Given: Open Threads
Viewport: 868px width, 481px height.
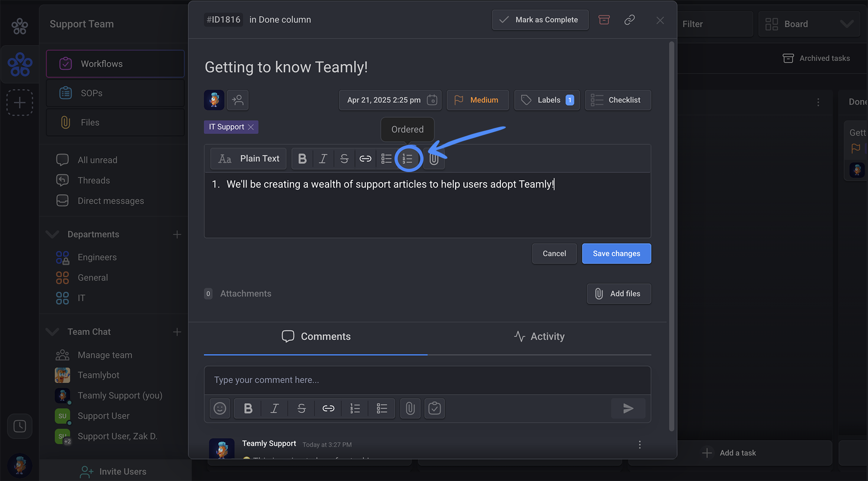Looking at the screenshot, I should click(x=93, y=180).
